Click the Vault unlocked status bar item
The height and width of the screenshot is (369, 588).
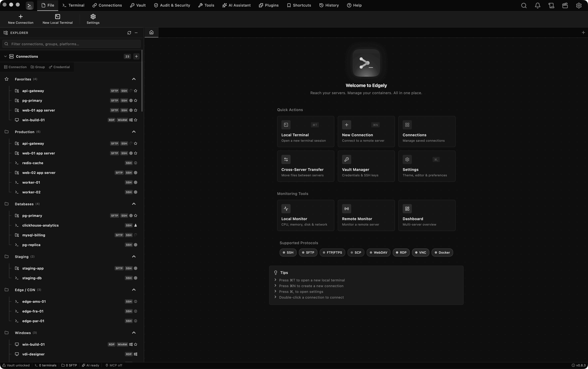coord(16,365)
